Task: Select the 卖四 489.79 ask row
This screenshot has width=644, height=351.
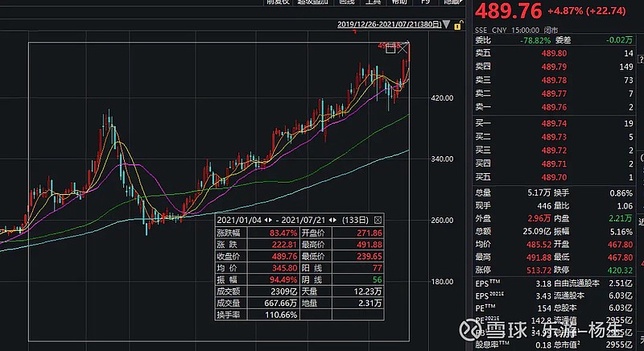Action: [x=554, y=67]
